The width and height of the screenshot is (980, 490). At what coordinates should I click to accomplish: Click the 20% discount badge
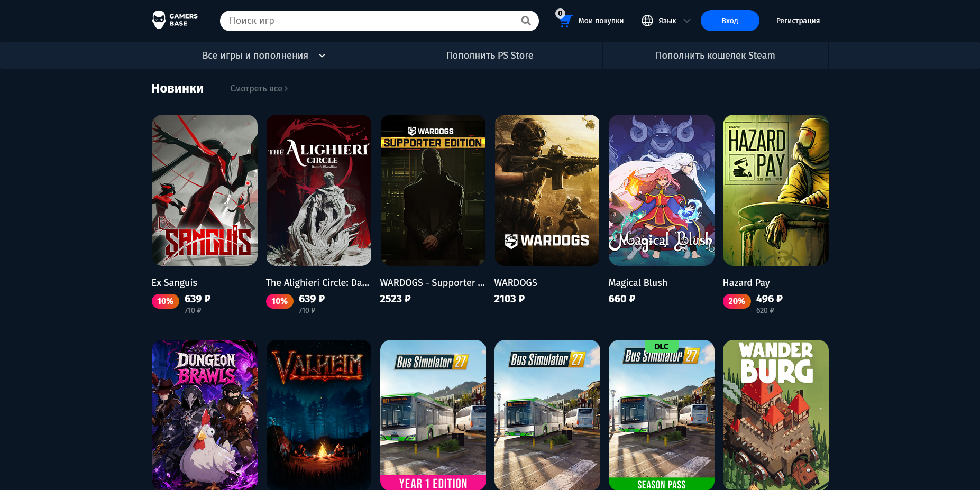[x=737, y=301]
